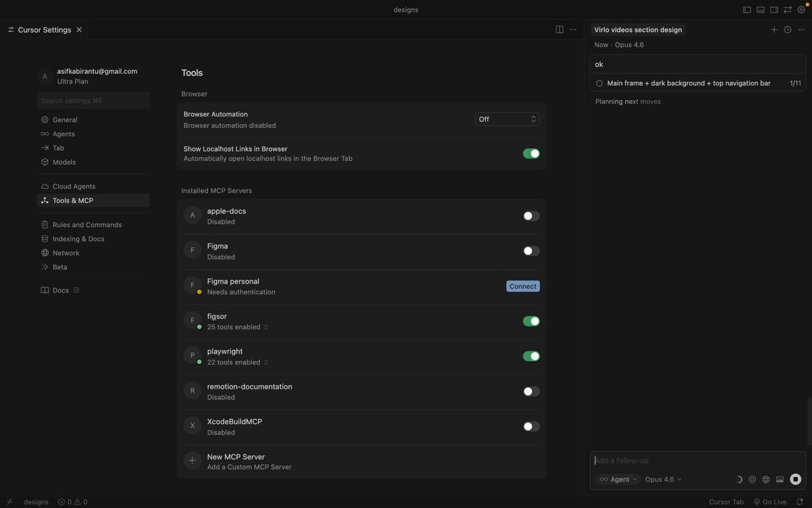
Task: Click errors and warnings count in status bar
Action: 72,502
